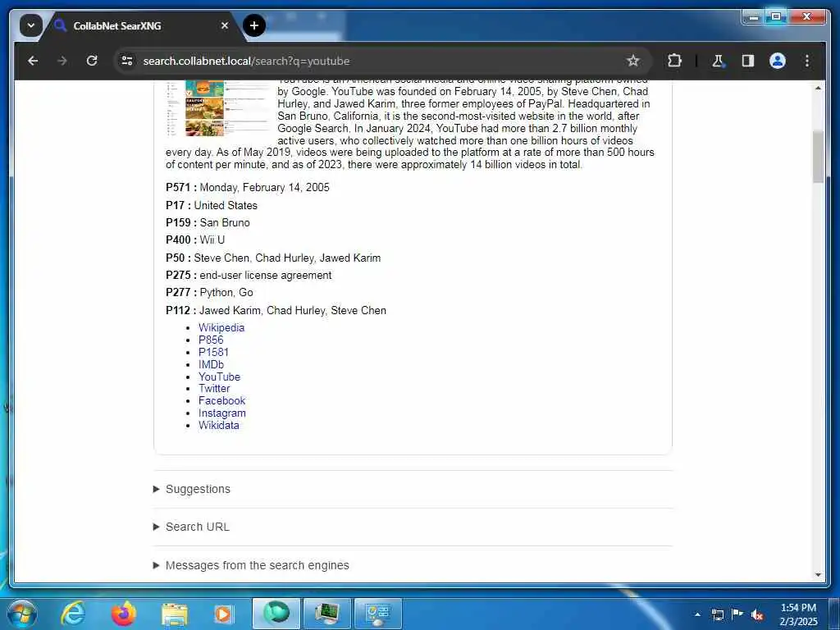Click the vertical scrollbar thumb

click(818, 157)
